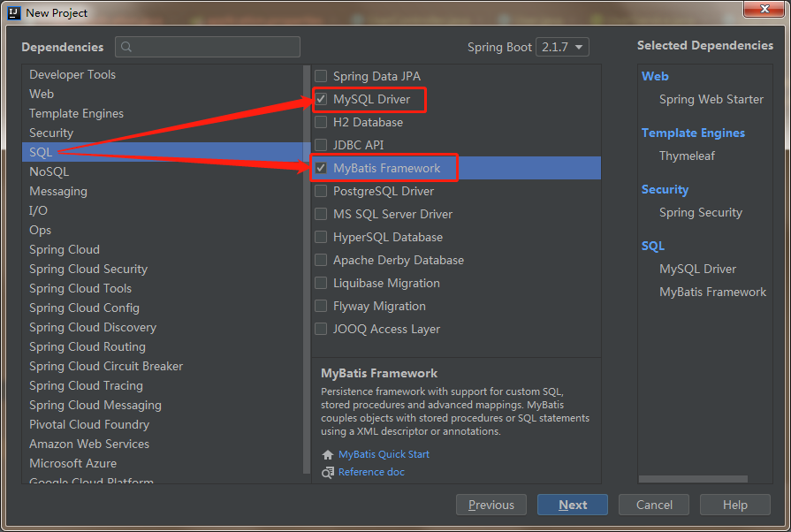
Task: Click the Web header in Selected Dependencies
Action: pyautogui.click(x=655, y=76)
